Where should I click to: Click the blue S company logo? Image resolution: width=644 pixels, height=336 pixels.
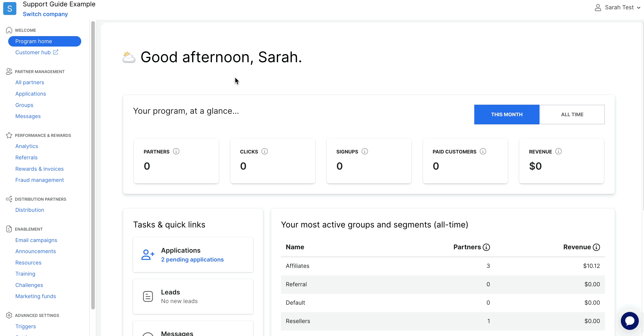[x=10, y=8]
